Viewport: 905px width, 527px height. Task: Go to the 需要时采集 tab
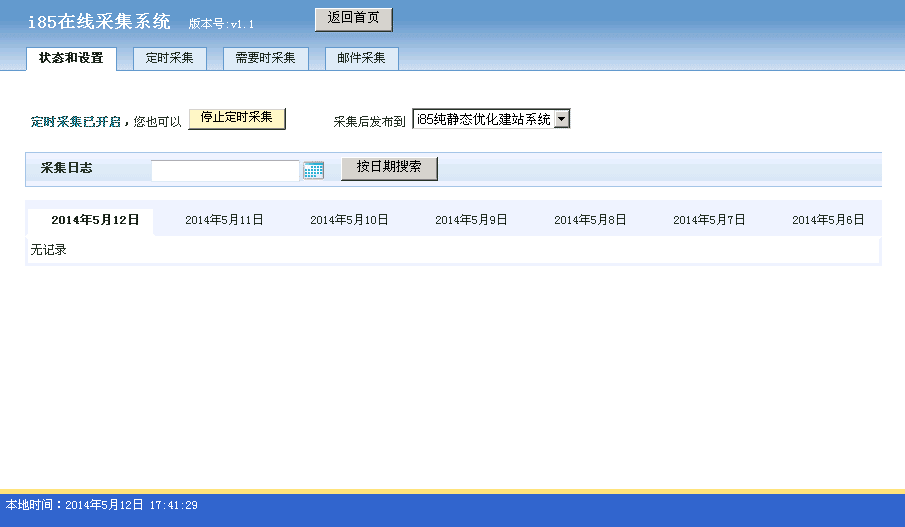[x=265, y=58]
